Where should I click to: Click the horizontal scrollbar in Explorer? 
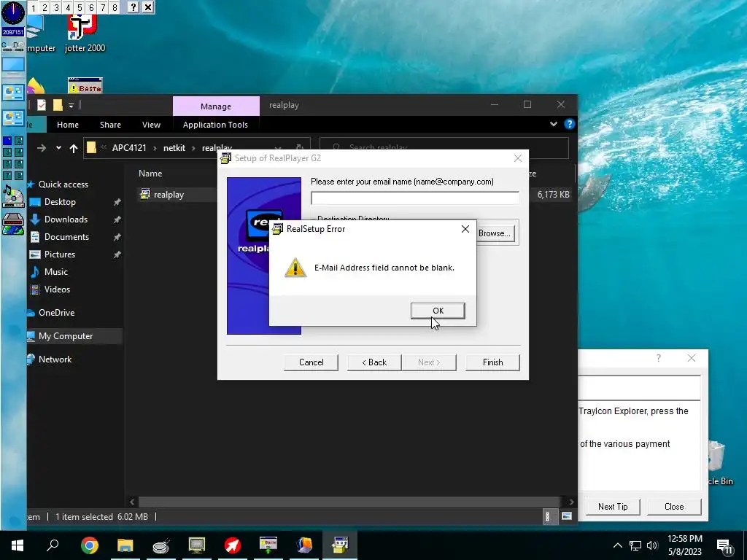click(x=351, y=502)
